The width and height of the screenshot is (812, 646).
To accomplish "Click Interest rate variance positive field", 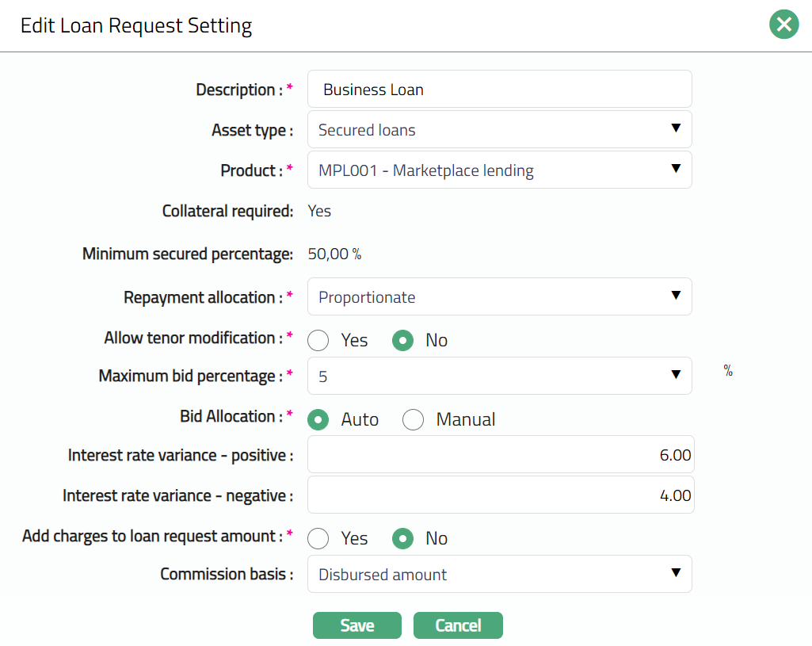I will (501, 456).
